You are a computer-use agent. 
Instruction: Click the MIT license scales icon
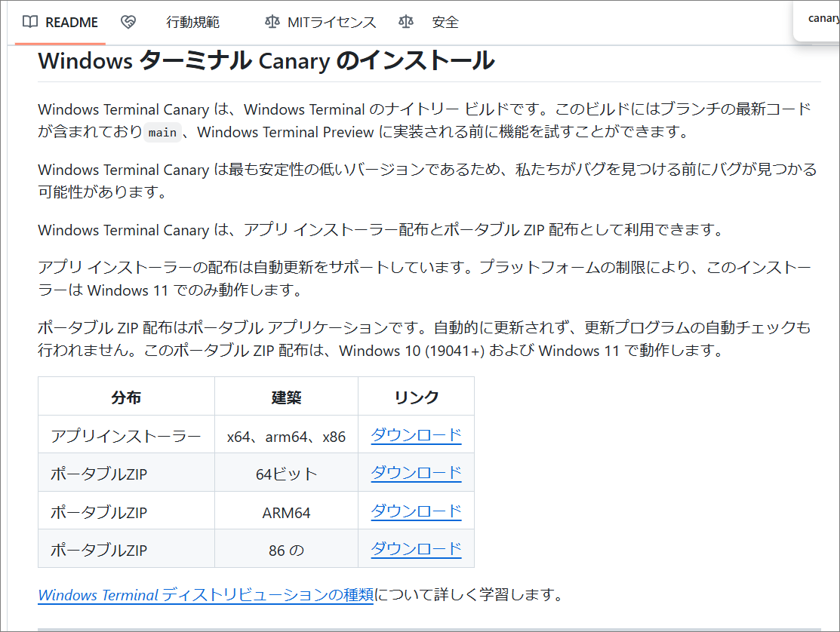tap(272, 22)
